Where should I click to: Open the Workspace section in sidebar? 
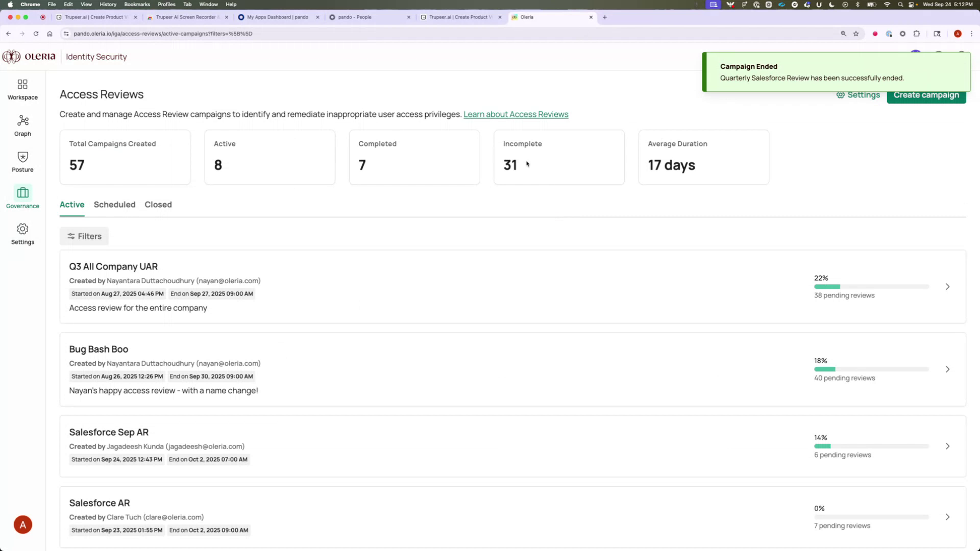[22, 88]
